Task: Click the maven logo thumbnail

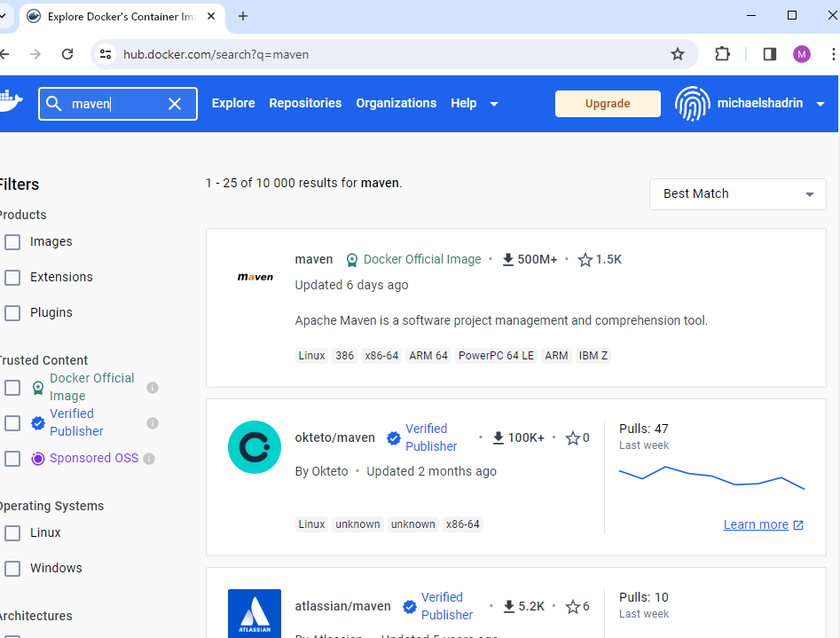Action: click(255, 277)
